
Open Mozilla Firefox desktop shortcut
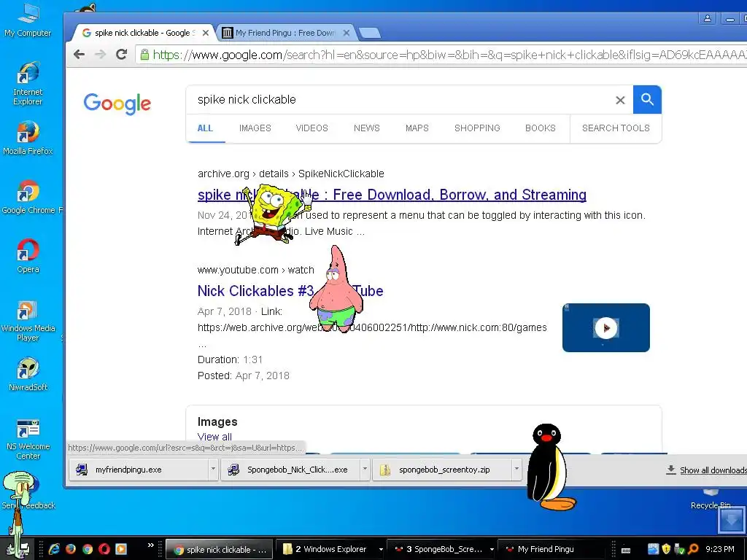28,138
